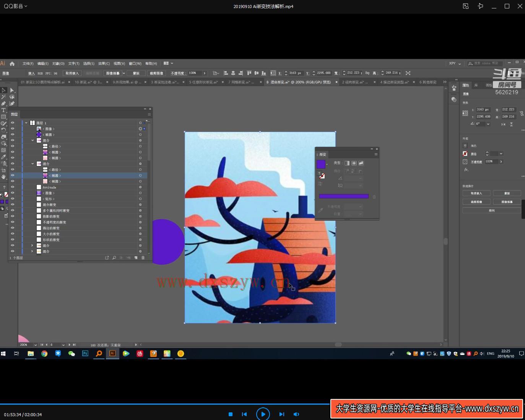The image size is (525, 420).
Task: Open Photoshop from the Windows taskbar
Action: 85,354
